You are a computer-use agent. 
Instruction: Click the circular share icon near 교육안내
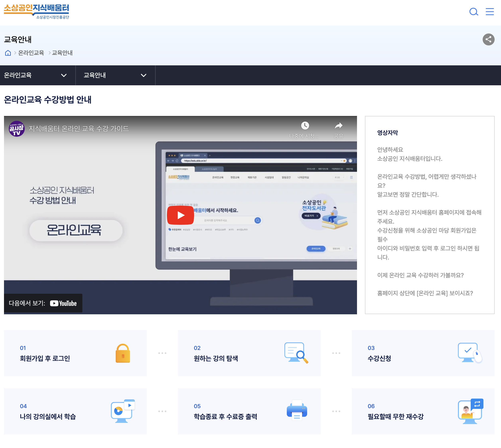pyautogui.click(x=488, y=39)
